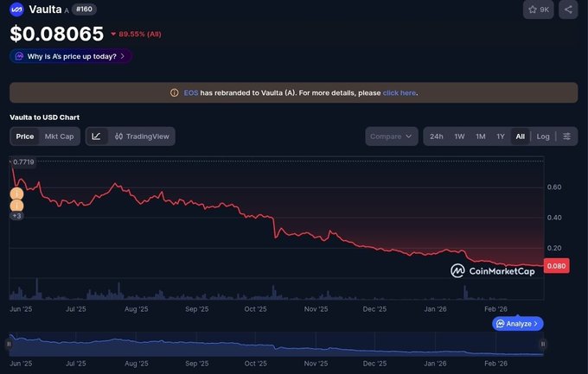Click the left handle of range navigator
Image resolution: width=588 pixels, height=374 pixels.
click(10, 344)
